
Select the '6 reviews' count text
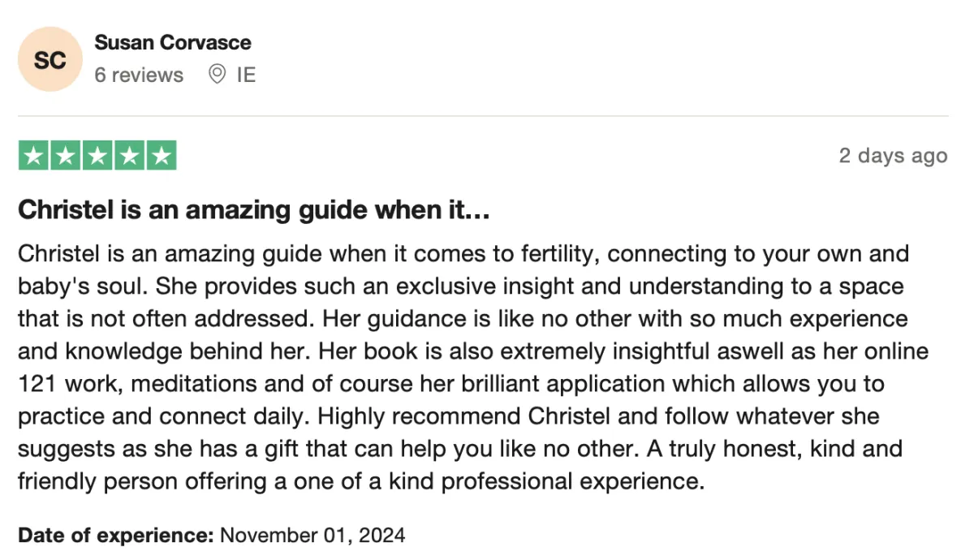139,75
